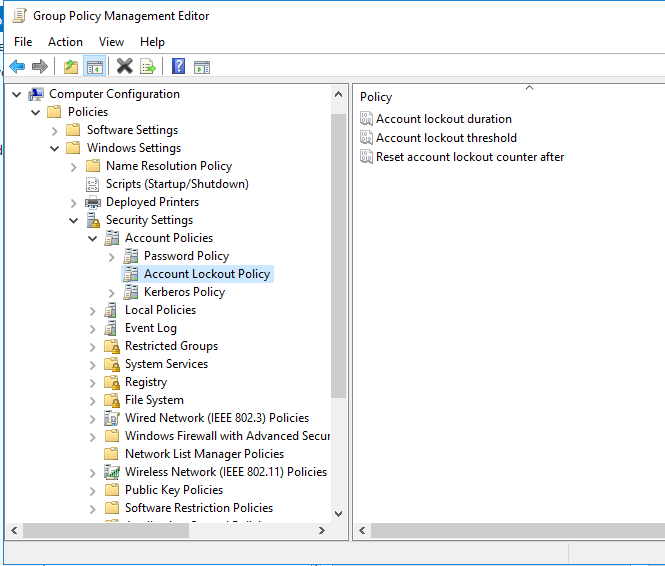Expand the Name Resolution Policy node
This screenshot has width=665, height=566.
click(73, 167)
